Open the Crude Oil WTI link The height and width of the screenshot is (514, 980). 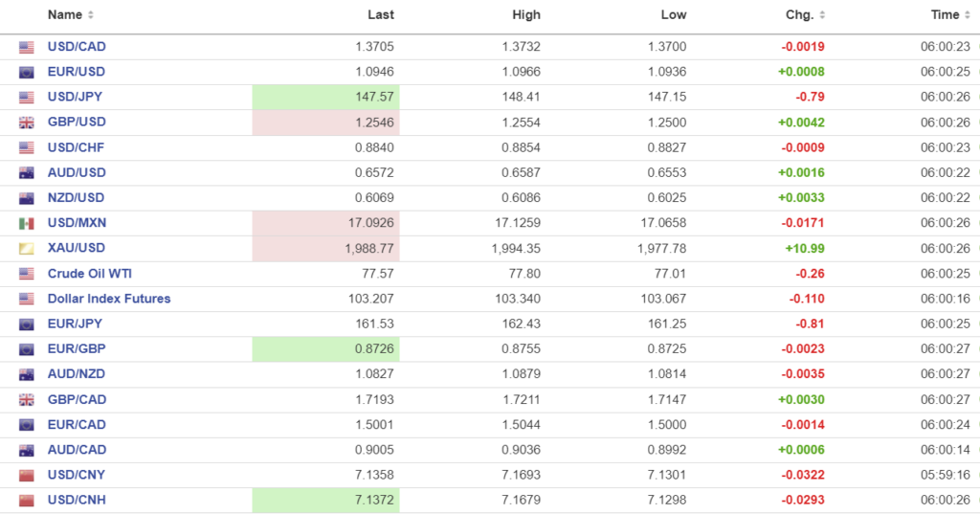[90, 274]
